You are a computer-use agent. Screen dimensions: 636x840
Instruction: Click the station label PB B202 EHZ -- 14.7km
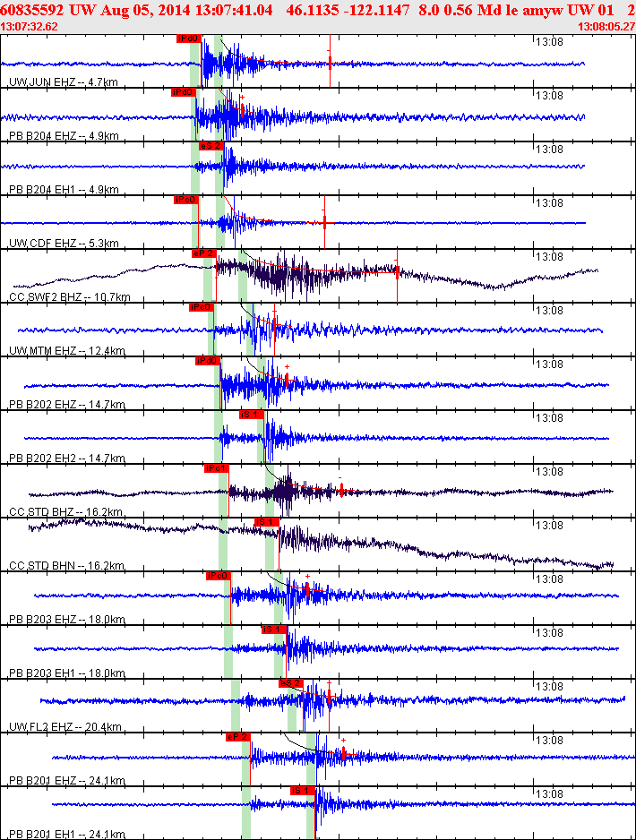coord(67,405)
